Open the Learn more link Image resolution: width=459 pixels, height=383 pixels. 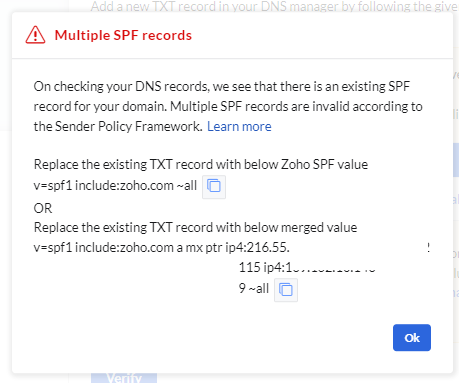tap(239, 126)
